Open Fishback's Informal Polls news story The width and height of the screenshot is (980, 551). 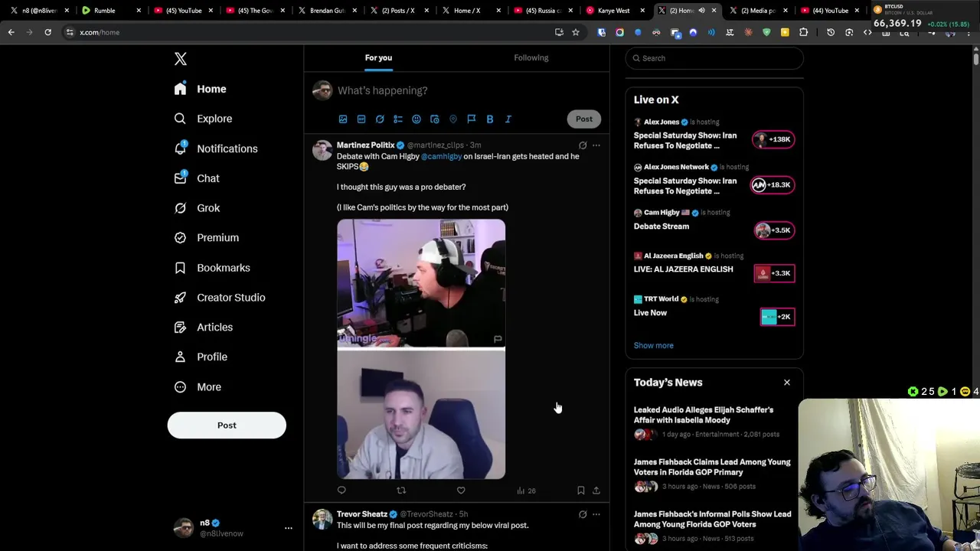(712, 519)
